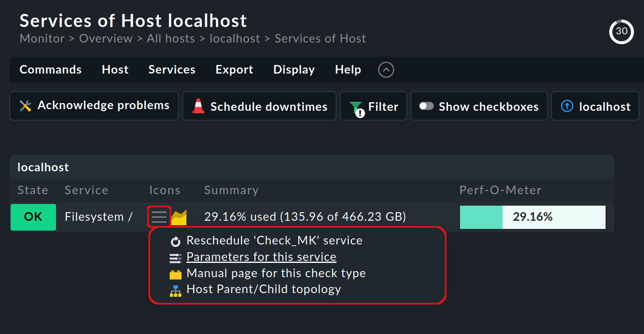Click the tools icon on Acknowledge problems
This screenshot has height=334, width=644.
click(25, 106)
